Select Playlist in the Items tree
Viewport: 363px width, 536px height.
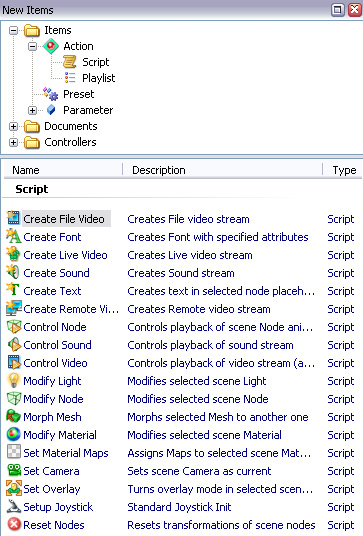click(x=98, y=78)
